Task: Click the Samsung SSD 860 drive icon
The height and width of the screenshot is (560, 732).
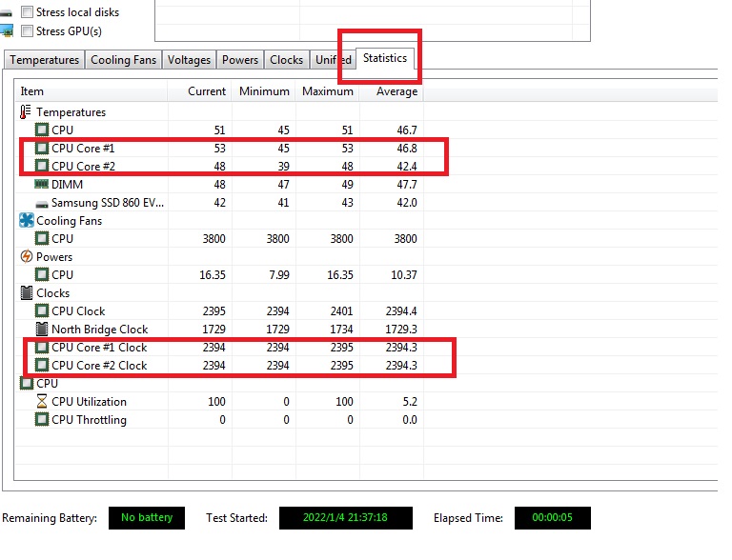Action: pos(42,203)
